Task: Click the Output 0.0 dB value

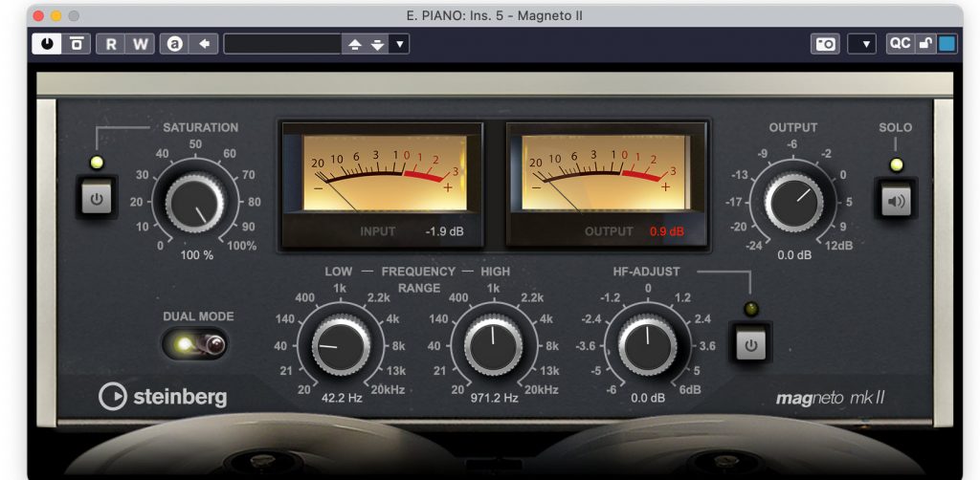Action: click(793, 254)
